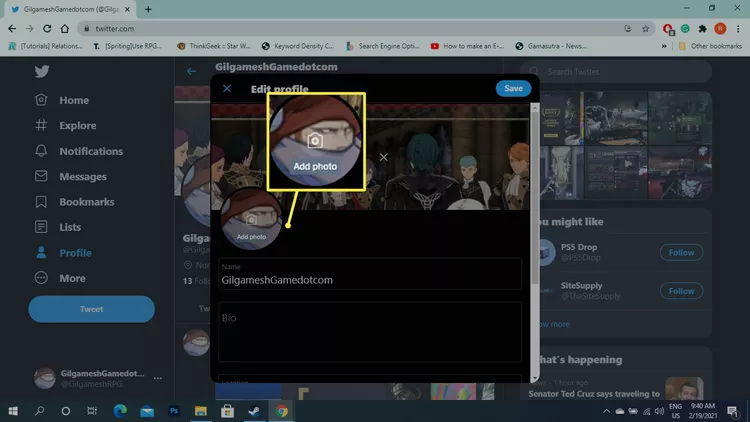The width and height of the screenshot is (750, 422).
Task: Show hidden system tray icons
Action: (607, 411)
